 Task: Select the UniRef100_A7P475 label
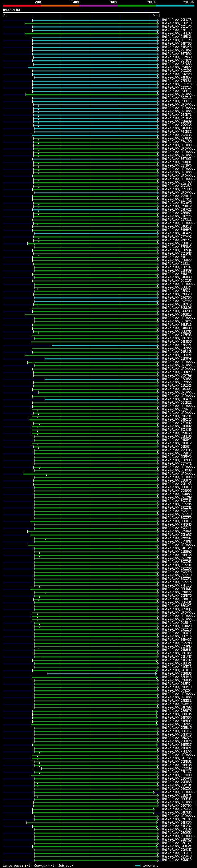[176, 399]
